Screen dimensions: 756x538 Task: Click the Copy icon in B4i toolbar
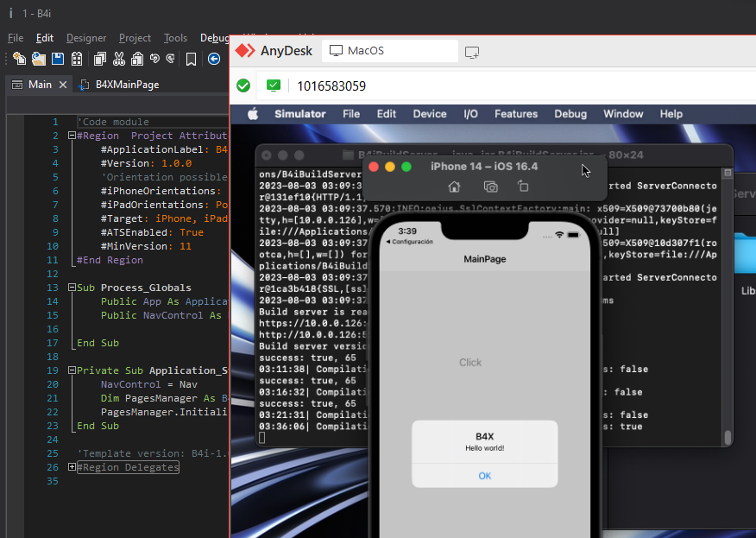[x=100, y=59]
